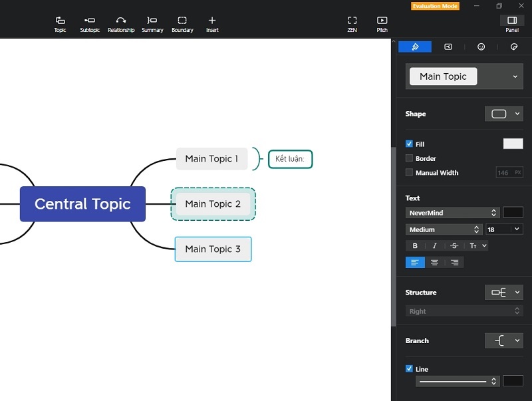
Task: Select the Main Topic 3 node
Action: pyautogui.click(x=213, y=249)
